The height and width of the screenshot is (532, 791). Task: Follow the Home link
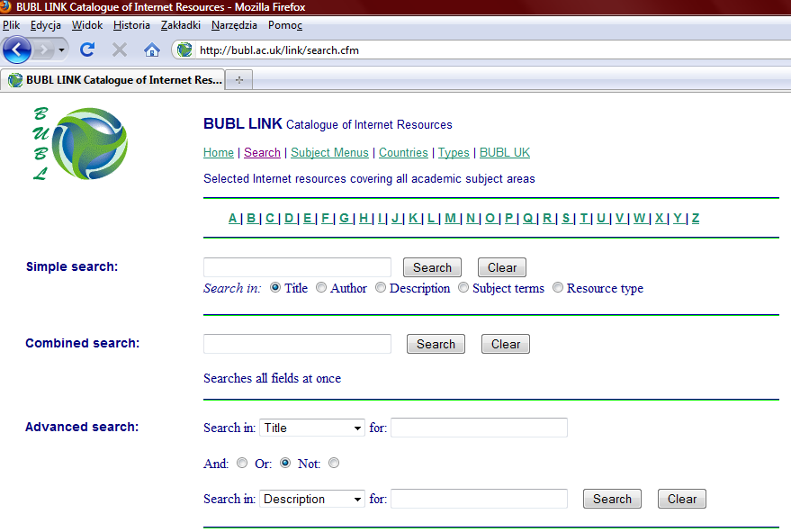[219, 152]
